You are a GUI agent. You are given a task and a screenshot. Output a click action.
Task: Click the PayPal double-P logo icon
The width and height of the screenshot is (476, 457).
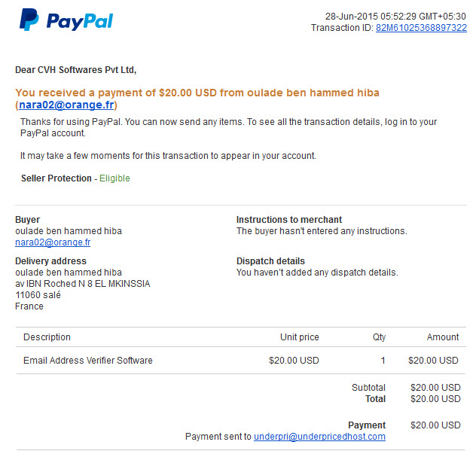29,20
